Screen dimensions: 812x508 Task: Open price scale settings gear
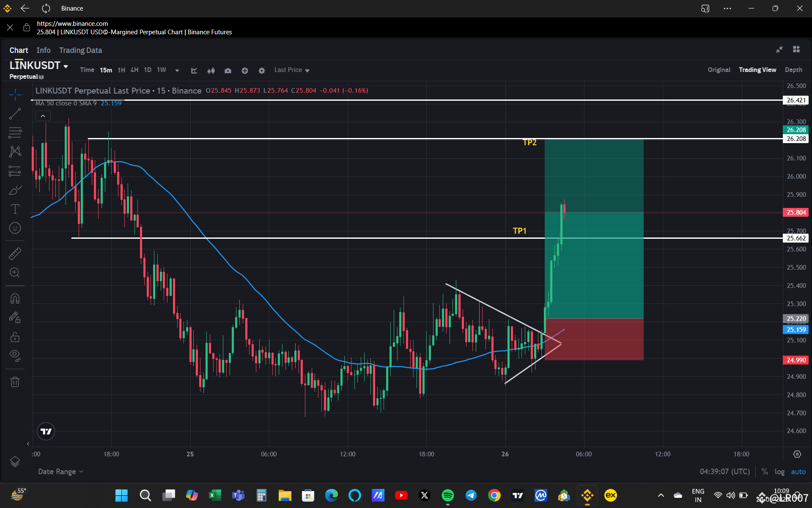(x=797, y=454)
